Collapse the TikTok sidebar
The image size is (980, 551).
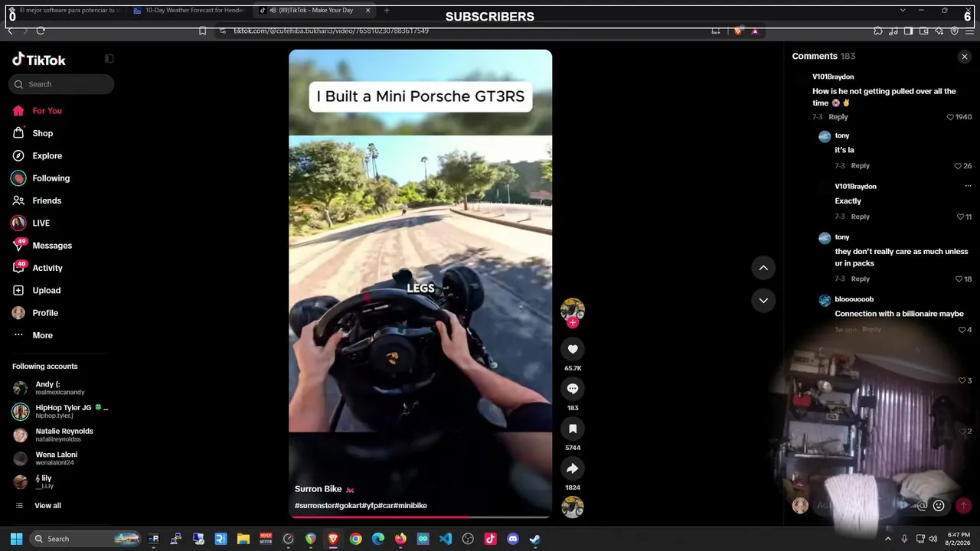pos(109,59)
